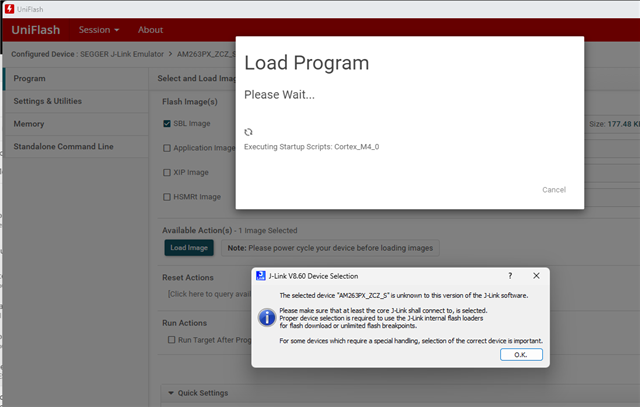This screenshot has width=640, height=407.
Task: Click the power cycle Note text
Action: (330, 248)
